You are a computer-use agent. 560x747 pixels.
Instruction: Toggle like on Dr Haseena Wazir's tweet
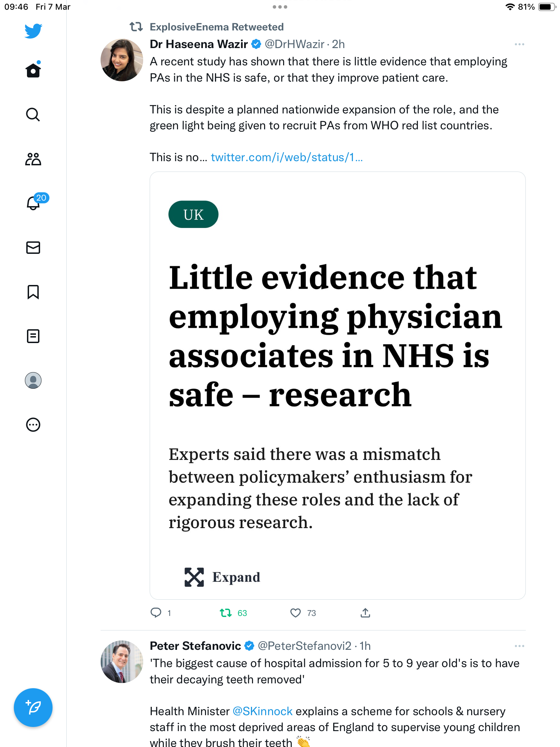(296, 613)
